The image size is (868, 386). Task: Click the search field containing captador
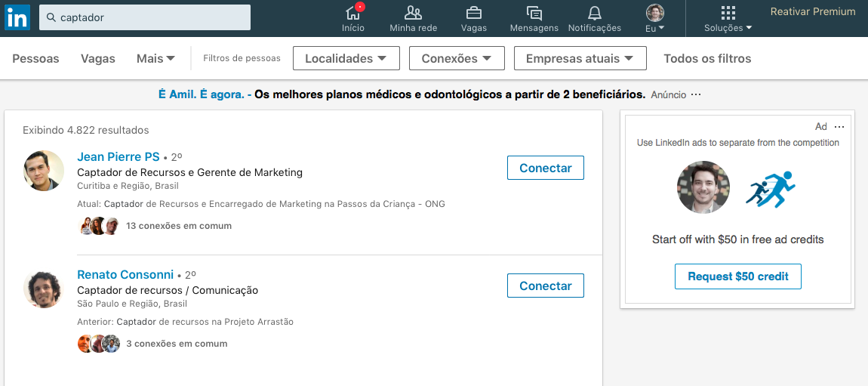point(145,17)
